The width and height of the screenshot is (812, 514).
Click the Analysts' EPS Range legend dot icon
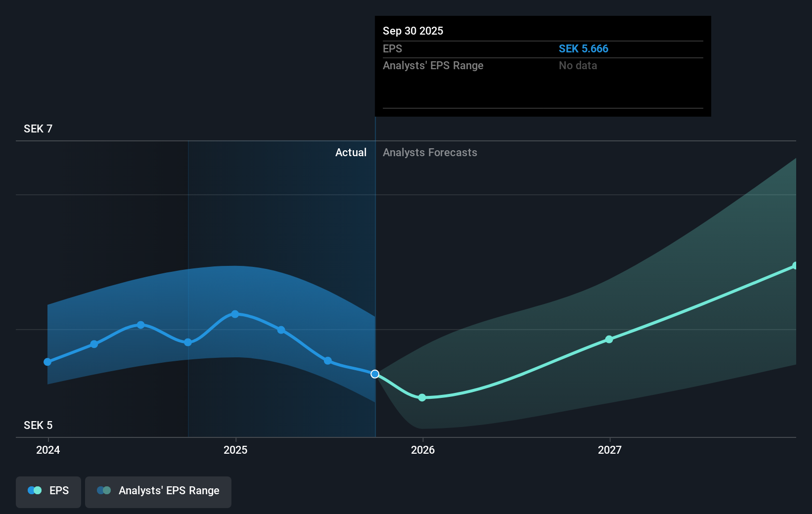pos(104,490)
